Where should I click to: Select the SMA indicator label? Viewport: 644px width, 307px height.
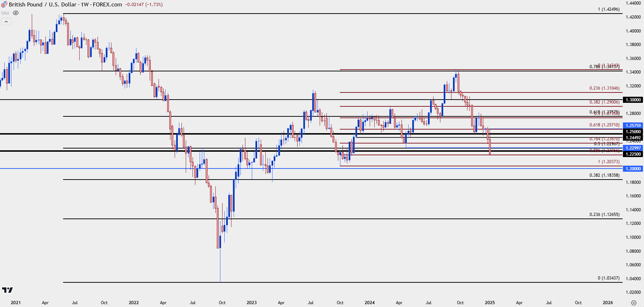[5, 13]
